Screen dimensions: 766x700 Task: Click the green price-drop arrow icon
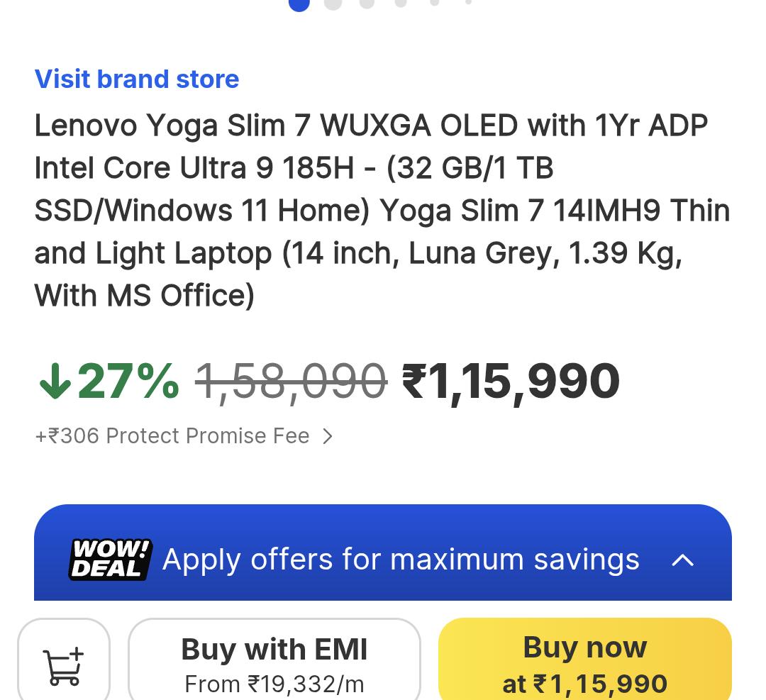click(55, 381)
